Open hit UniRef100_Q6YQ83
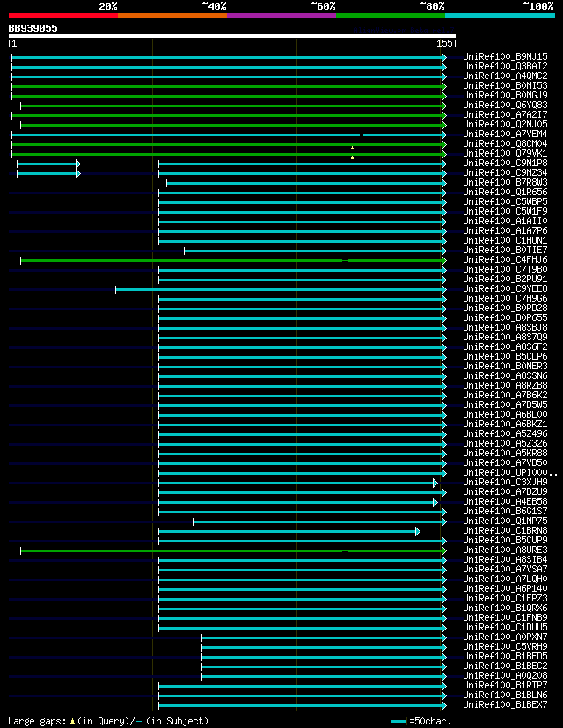 505,105
